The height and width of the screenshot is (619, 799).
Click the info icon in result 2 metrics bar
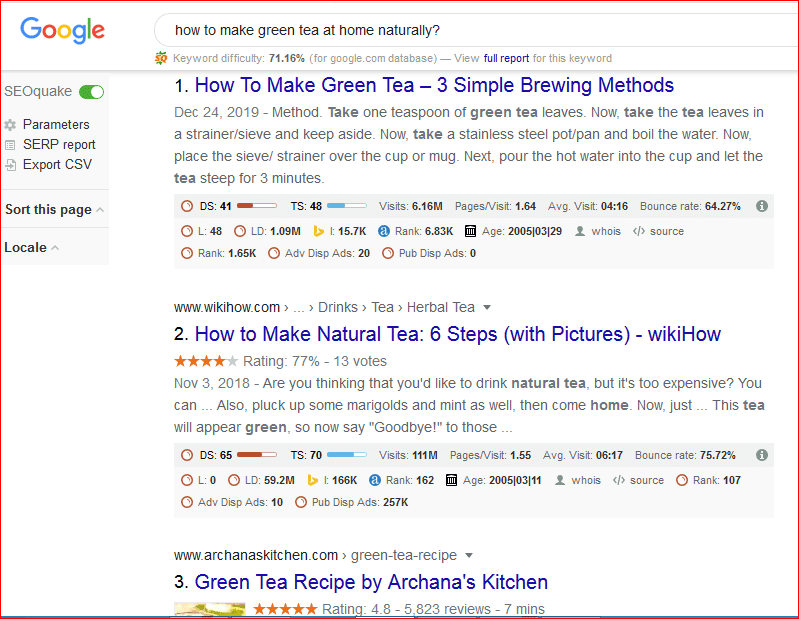tap(762, 455)
